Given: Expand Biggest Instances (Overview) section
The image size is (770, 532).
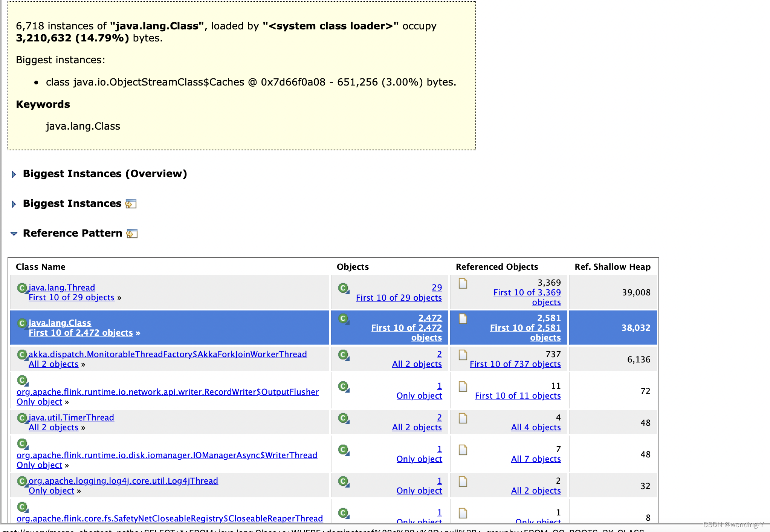Looking at the screenshot, I should tap(14, 174).
